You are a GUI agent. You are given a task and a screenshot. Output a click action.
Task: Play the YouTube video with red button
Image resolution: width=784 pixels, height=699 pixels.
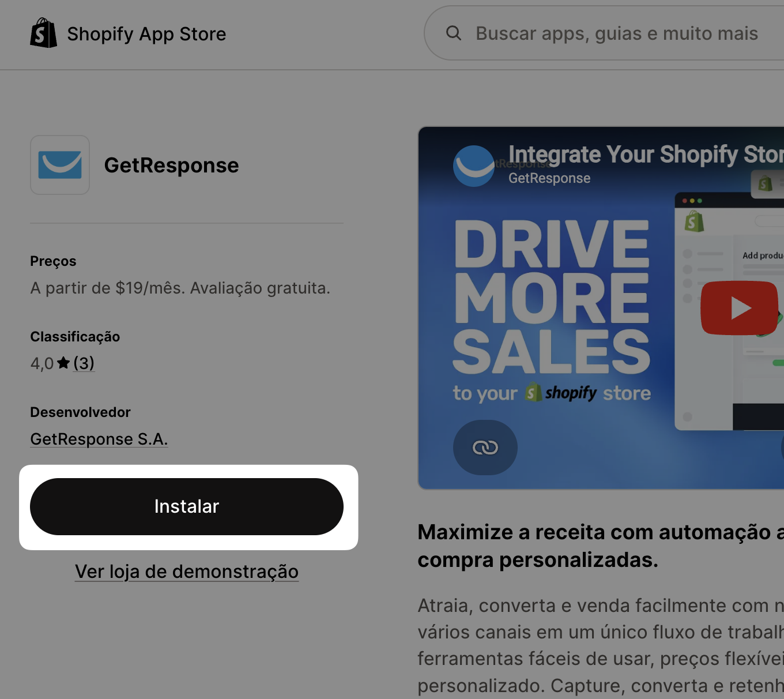pyautogui.click(x=740, y=307)
